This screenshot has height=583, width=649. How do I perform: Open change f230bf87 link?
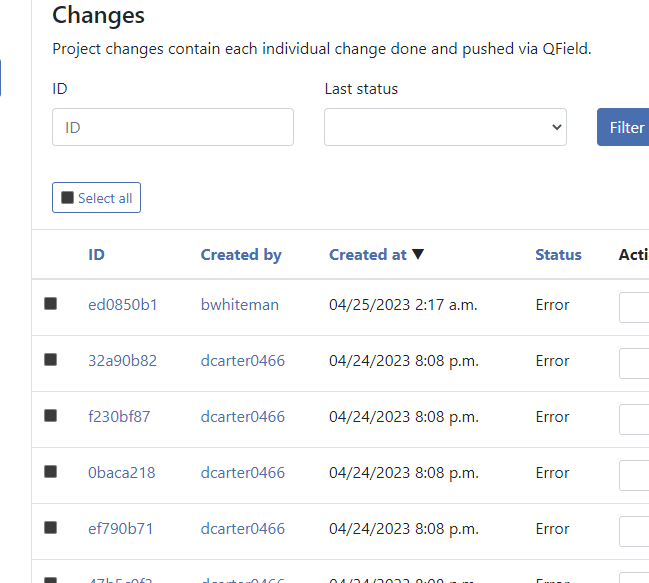[119, 417]
